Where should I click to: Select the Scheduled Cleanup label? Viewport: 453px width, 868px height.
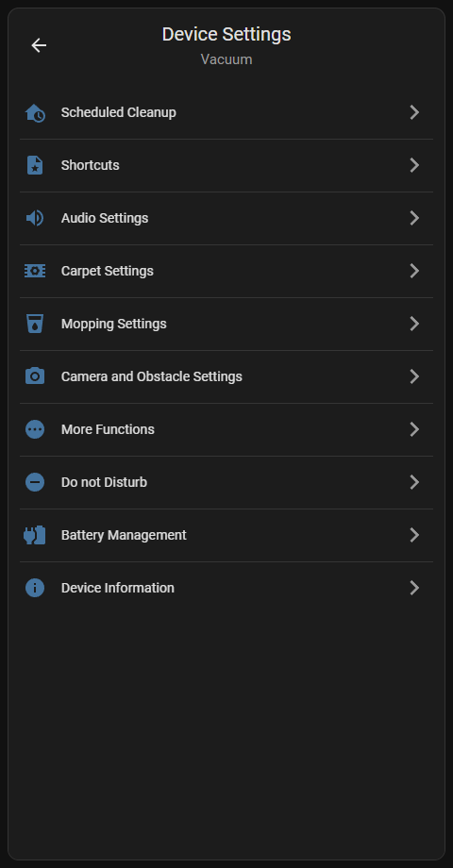[x=119, y=112]
